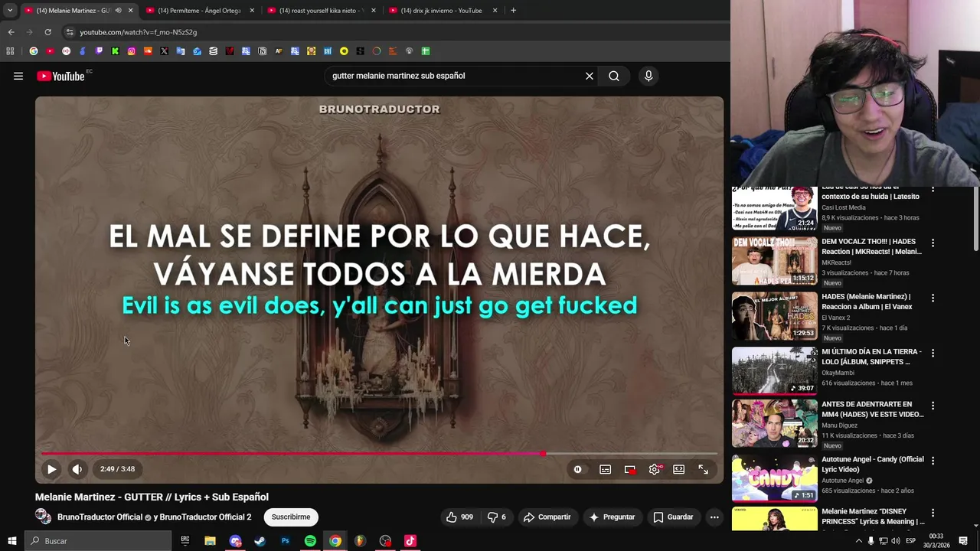Open options menu for El Vanex HADES video
The image size is (980, 551).
933,298
